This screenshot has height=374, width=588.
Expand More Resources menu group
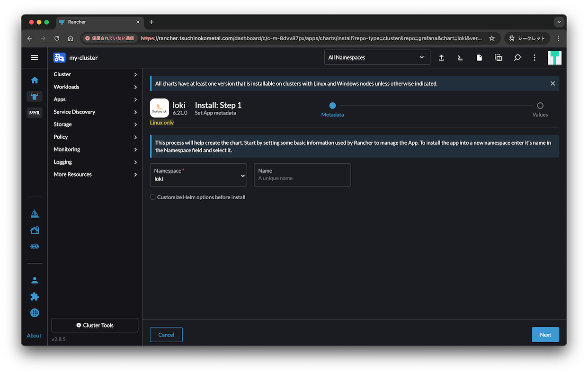point(95,174)
